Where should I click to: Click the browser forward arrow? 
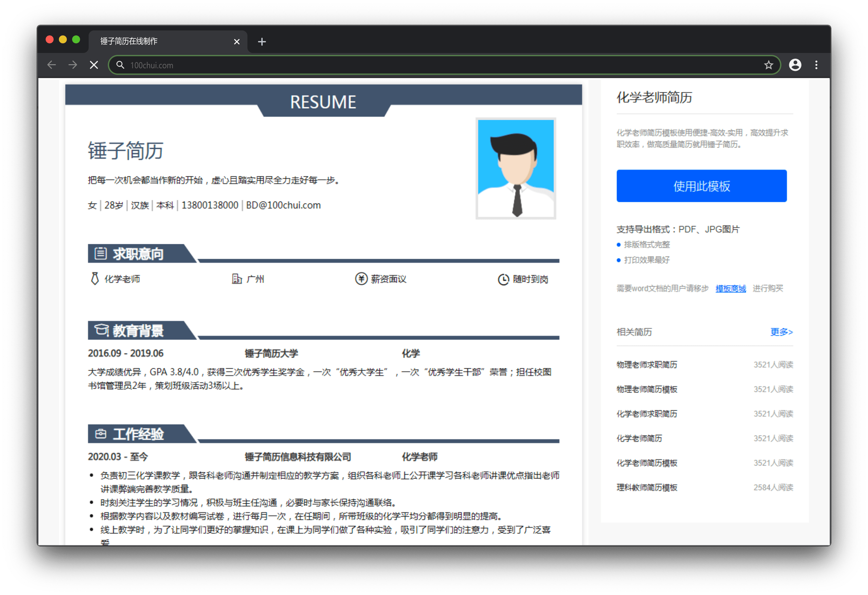click(x=73, y=65)
